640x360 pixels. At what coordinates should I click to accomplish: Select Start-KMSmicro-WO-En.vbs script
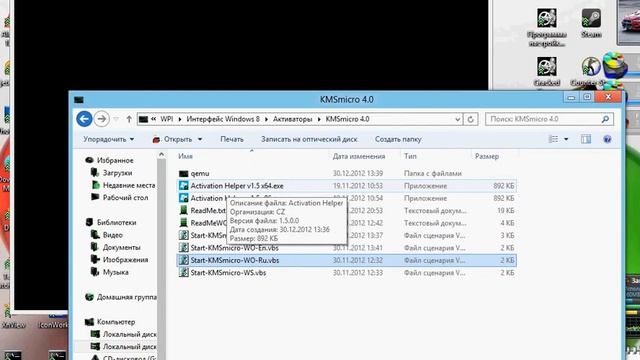[234, 248]
